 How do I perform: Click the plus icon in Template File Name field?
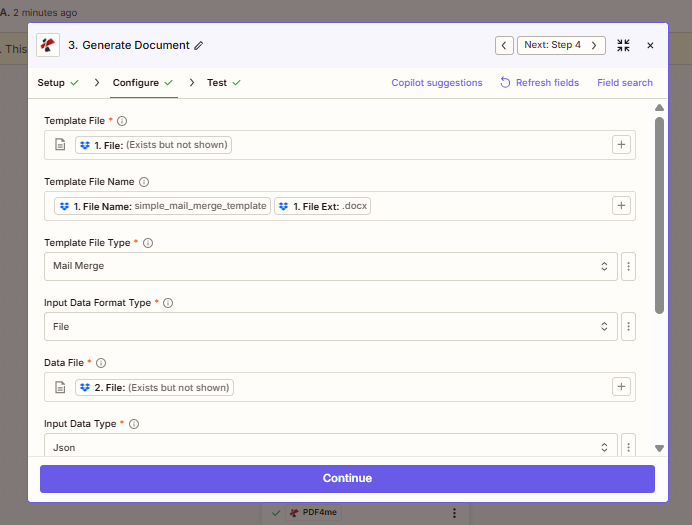point(621,206)
